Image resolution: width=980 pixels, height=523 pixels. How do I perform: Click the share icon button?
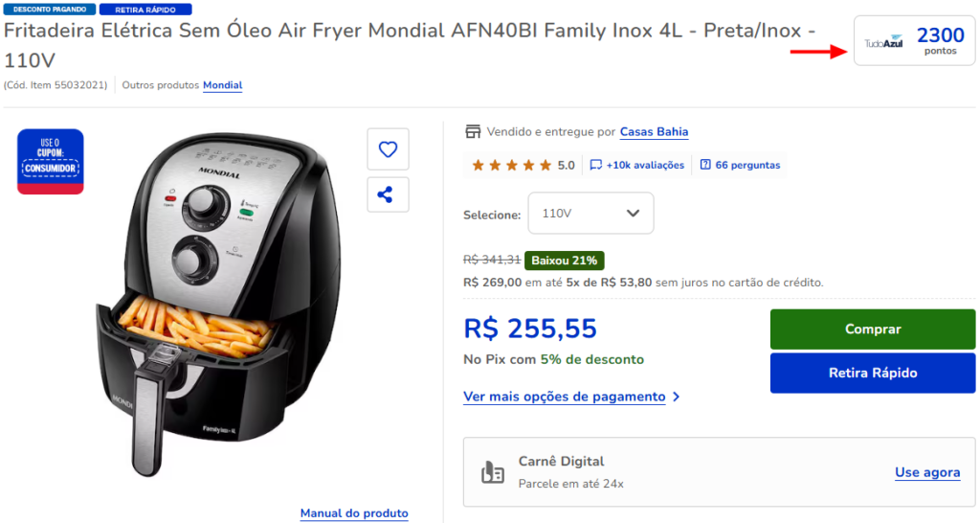tap(388, 194)
